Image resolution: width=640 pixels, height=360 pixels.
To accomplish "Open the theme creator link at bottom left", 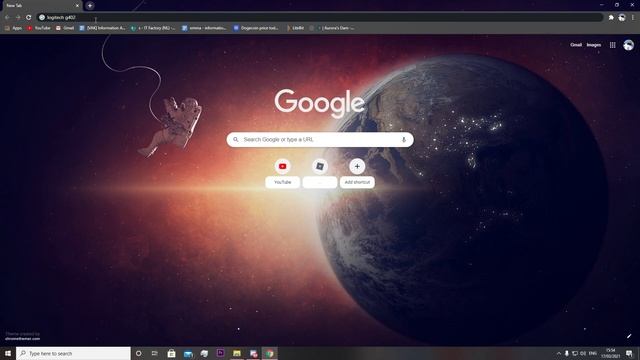I will 22,338.
